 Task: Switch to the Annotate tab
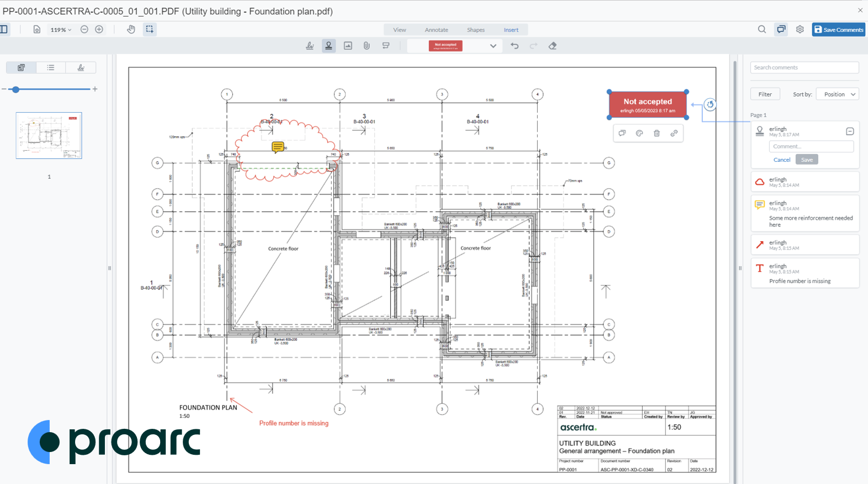[436, 30]
